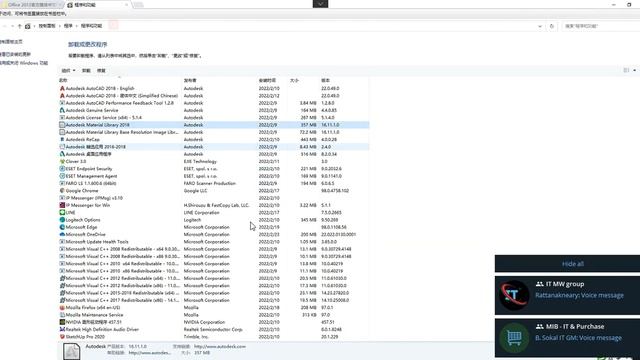Screen dimensions: 640x360
Task: Switch to the Office 2013 tab
Action: click(32, 4)
